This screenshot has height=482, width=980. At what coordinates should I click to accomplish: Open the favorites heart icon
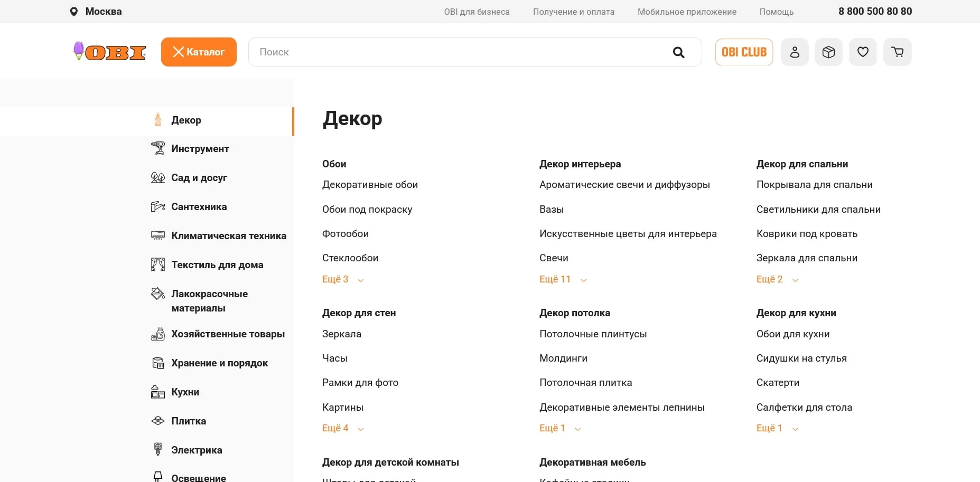click(863, 52)
